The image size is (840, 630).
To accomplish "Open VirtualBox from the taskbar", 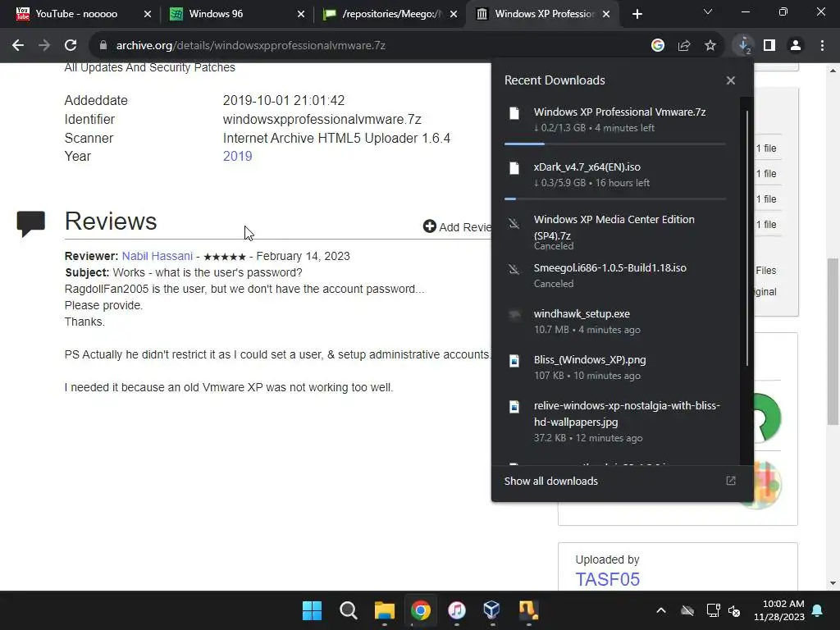I will 492,610.
